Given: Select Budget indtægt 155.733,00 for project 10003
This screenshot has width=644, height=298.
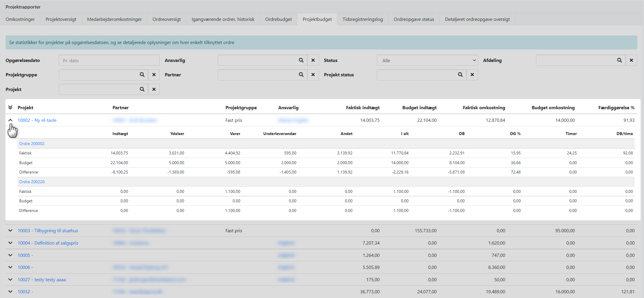Looking at the screenshot, I should click(426, 230).
